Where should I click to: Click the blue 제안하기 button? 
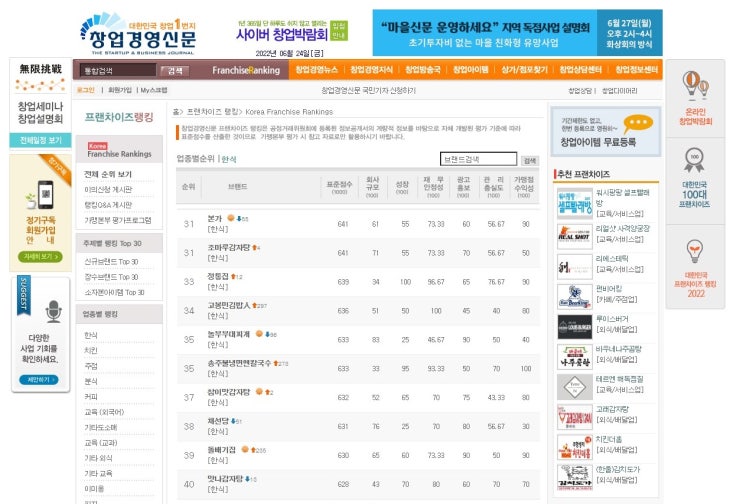point(39,380)
